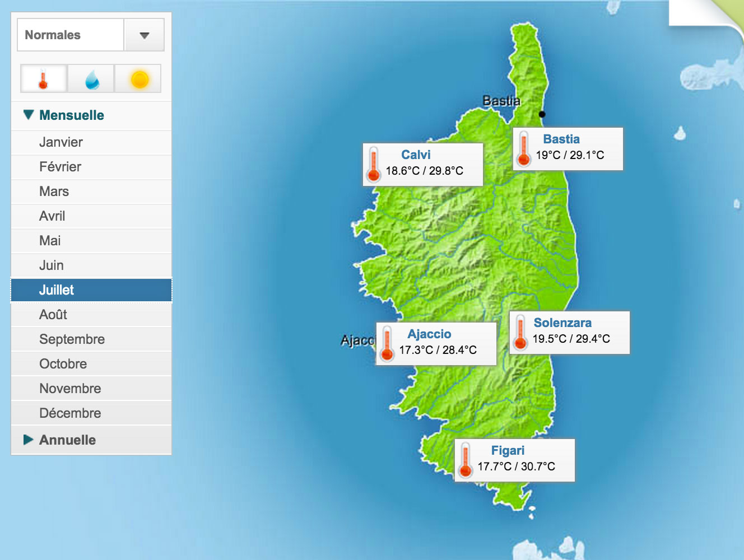744x560 pixels.
Task: Click Solenzara temperatures 19.5°C / 29.4°C
Action: pos(571,339)
